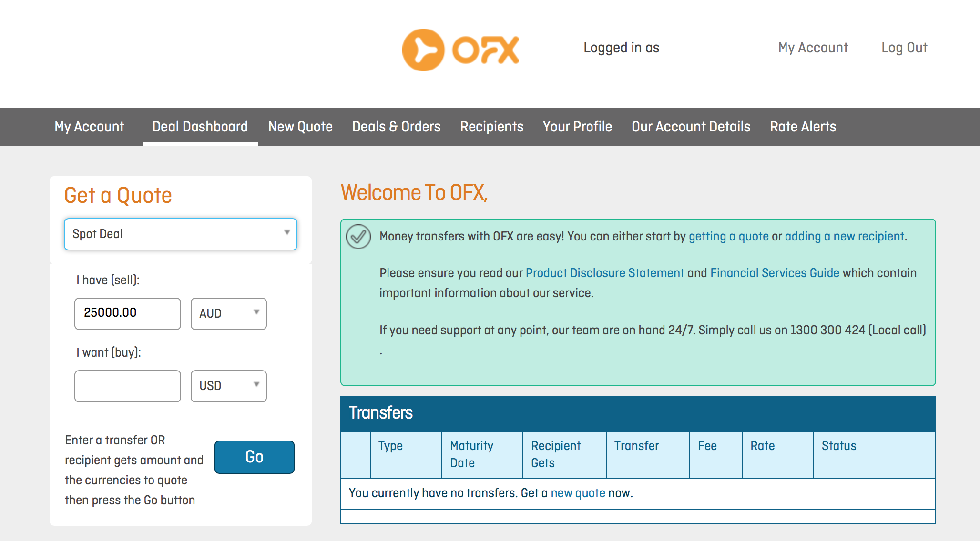Open the Product Disclosure Statement link
Image resolution: width=980 pixels, height=541 pixels.
[x=605, y=273]
